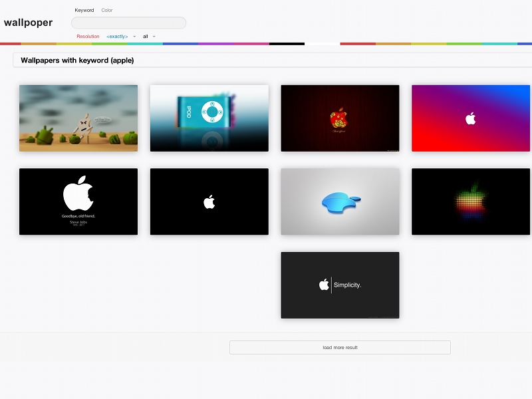The height and width of the screenshot is (399, 532).
Task: Select the pink swatch in the color bar
Action: tap(251, 44)
